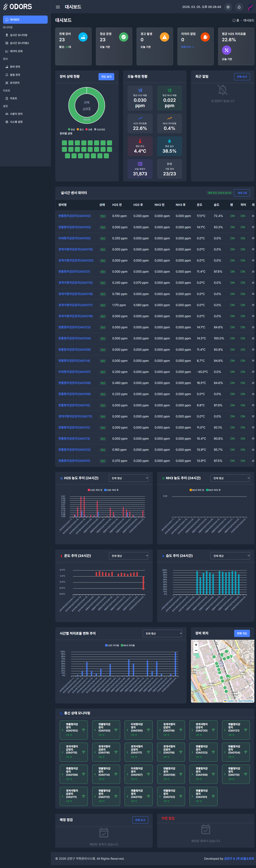The height and width of the screenshot is (868, 256).
Task: Toggle the light/dark theme sun icon
Action: click(228, 7)
